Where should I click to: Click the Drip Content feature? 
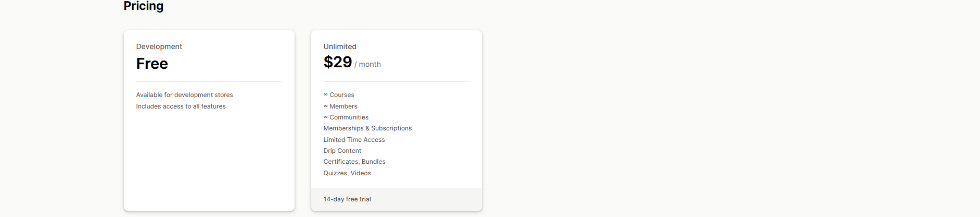(342, 151)
